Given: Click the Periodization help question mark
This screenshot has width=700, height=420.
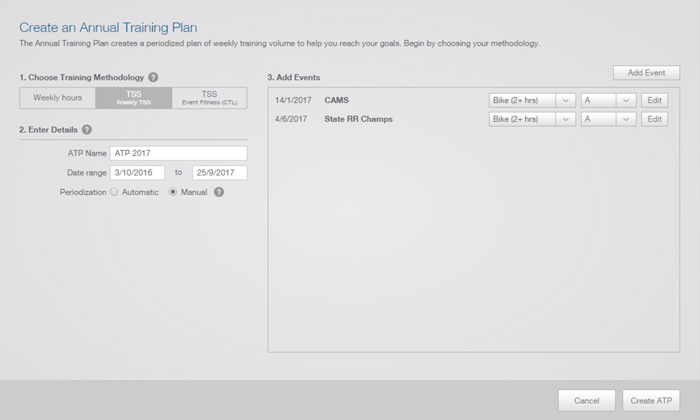Looking at the screenshot, I should pos(219,192).
